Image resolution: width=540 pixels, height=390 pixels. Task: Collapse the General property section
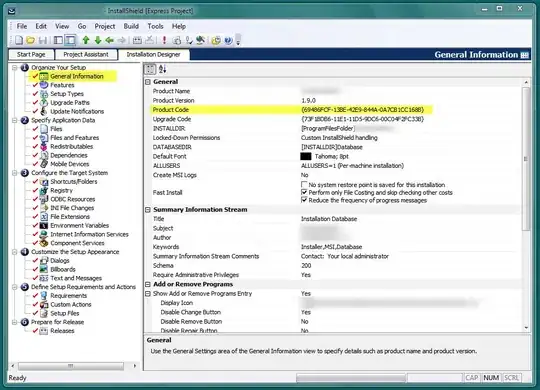148,82
